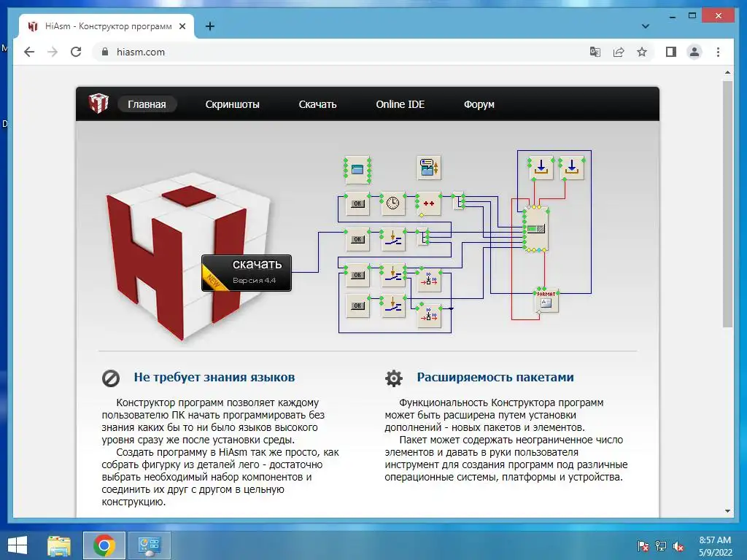Open Online IDE from the navbar
This screenshot has width=747, height=560.
click(x=400, y=104)
